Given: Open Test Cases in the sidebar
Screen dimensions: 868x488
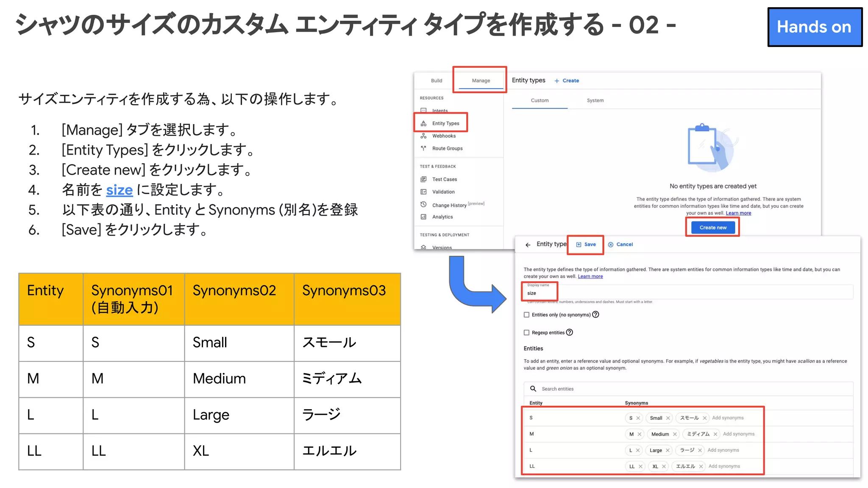Looking at the screenshot, I should point(445,179).
